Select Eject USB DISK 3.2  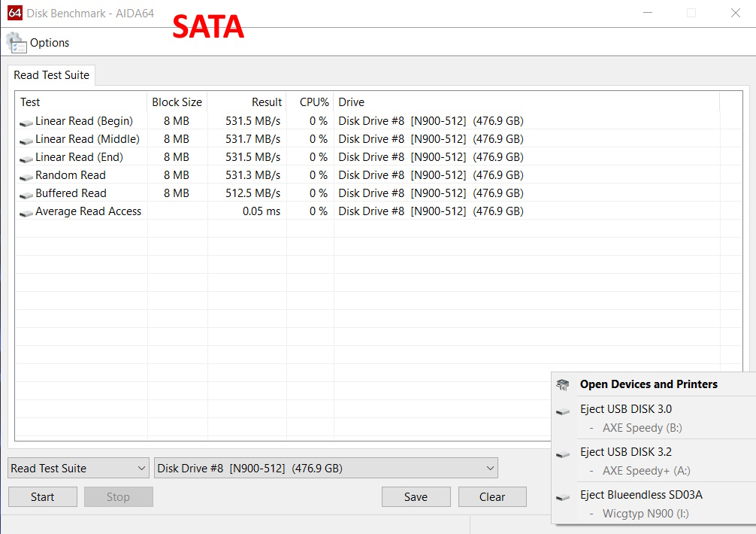(626, 452)
